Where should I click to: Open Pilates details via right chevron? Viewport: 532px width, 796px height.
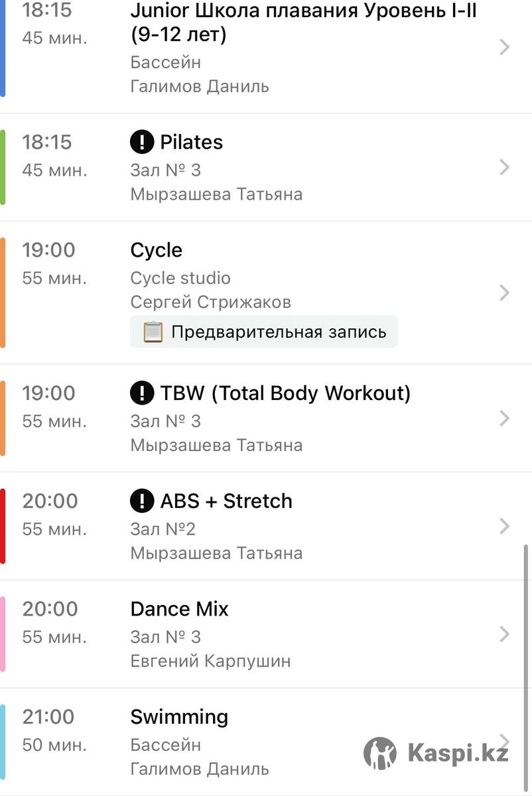504,167
